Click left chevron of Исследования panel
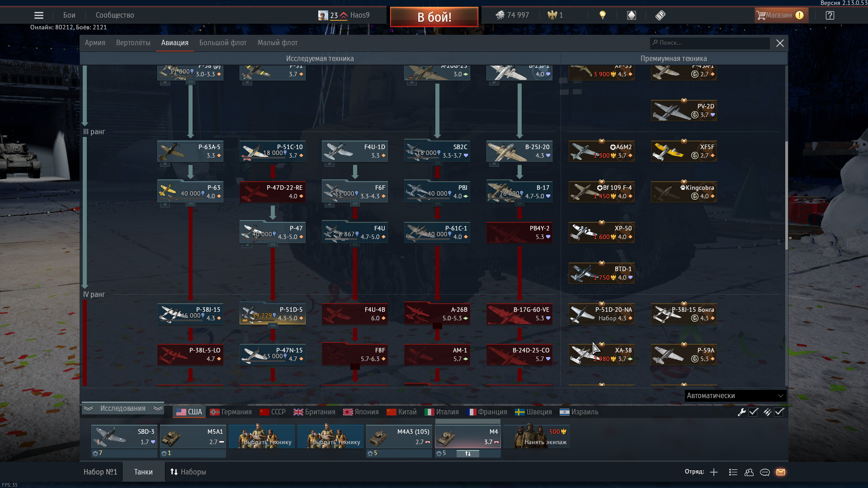 coord(88,408)
